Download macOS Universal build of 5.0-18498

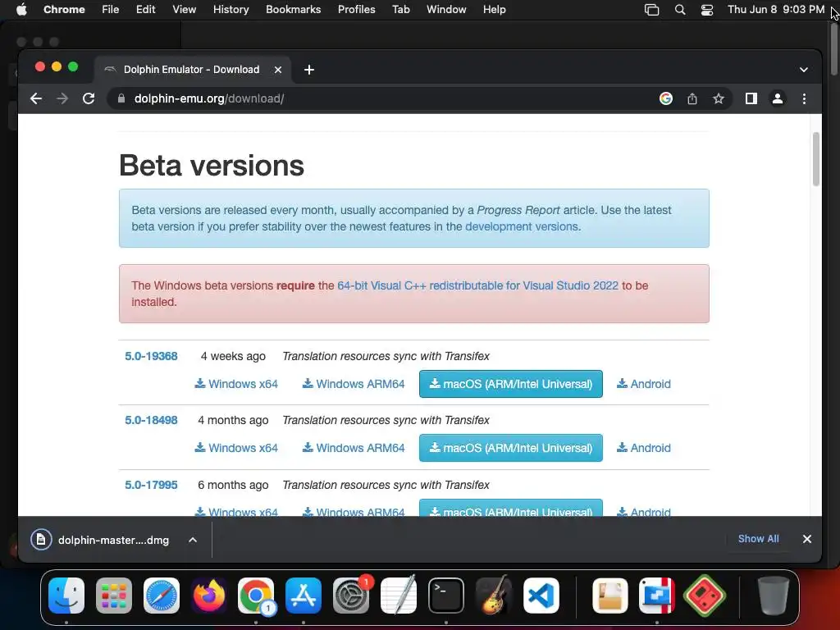(510, 448)
